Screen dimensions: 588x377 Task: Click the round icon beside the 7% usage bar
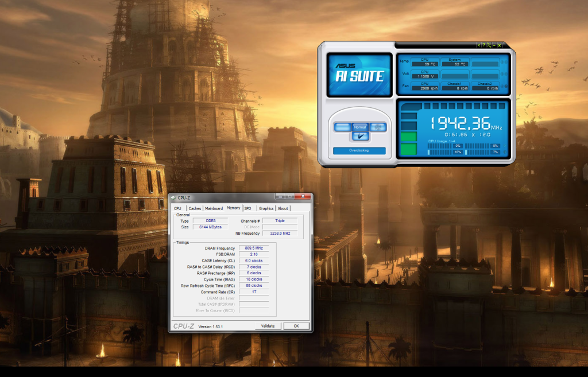[x=505, y=152]
